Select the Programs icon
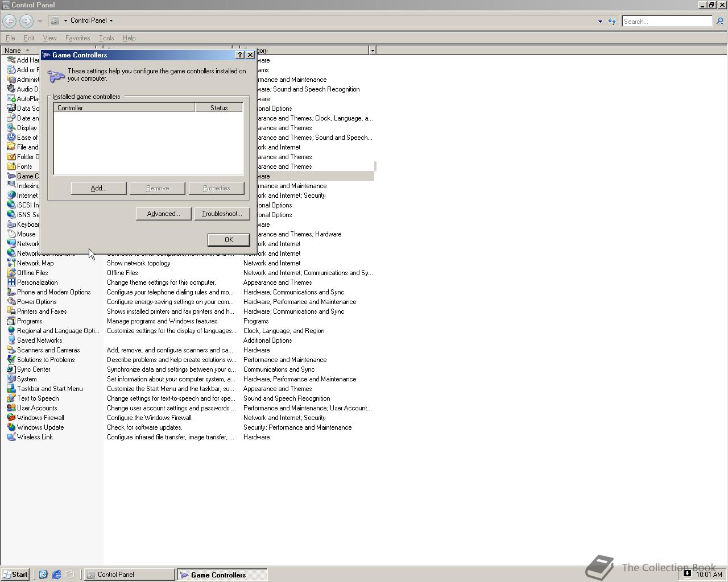The image size is (728, 582). pos(11,321)
